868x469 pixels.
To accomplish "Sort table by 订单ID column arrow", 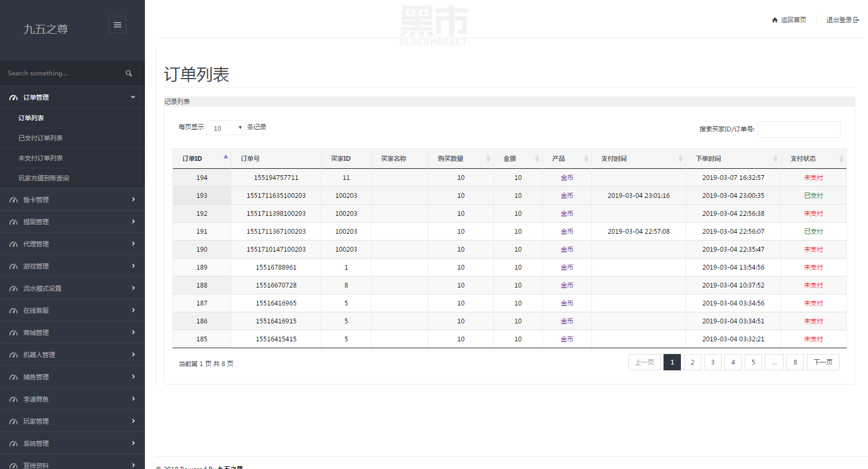I will (x=226, y=157).
